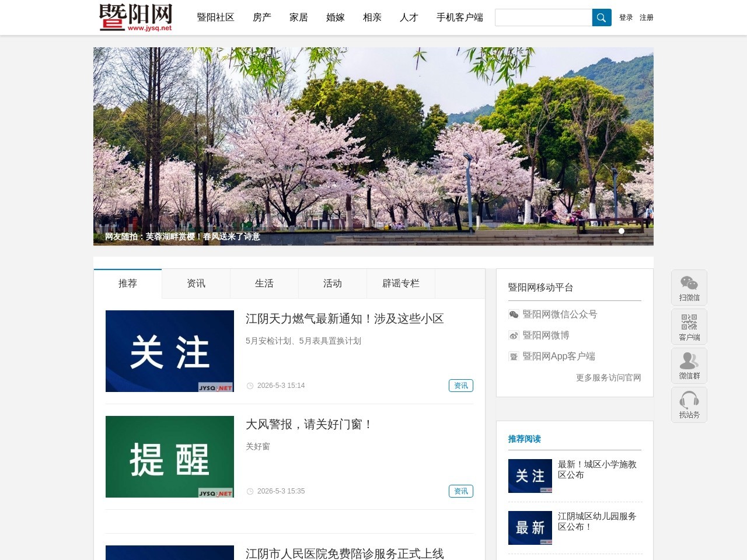Open the 微信群 sidebar icon
The width and height of the screenshot is (747, 560).
point(689,366)
